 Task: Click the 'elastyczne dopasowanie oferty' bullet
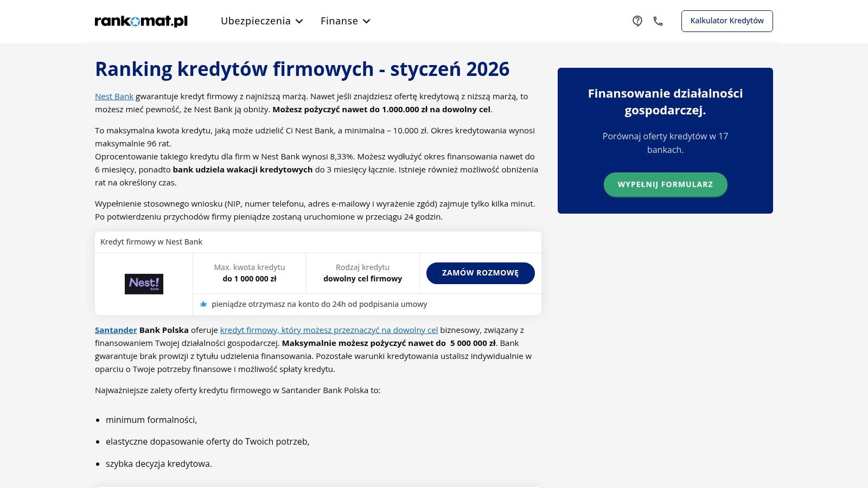pyautogui.click(x=208, y=442)
